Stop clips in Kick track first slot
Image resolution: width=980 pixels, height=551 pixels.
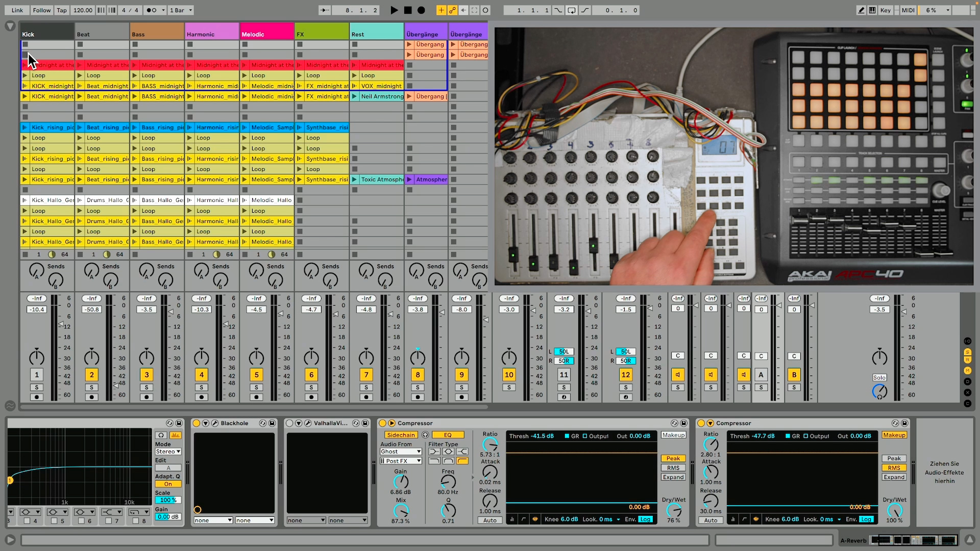pyautogui.click(x=25, y=44)
